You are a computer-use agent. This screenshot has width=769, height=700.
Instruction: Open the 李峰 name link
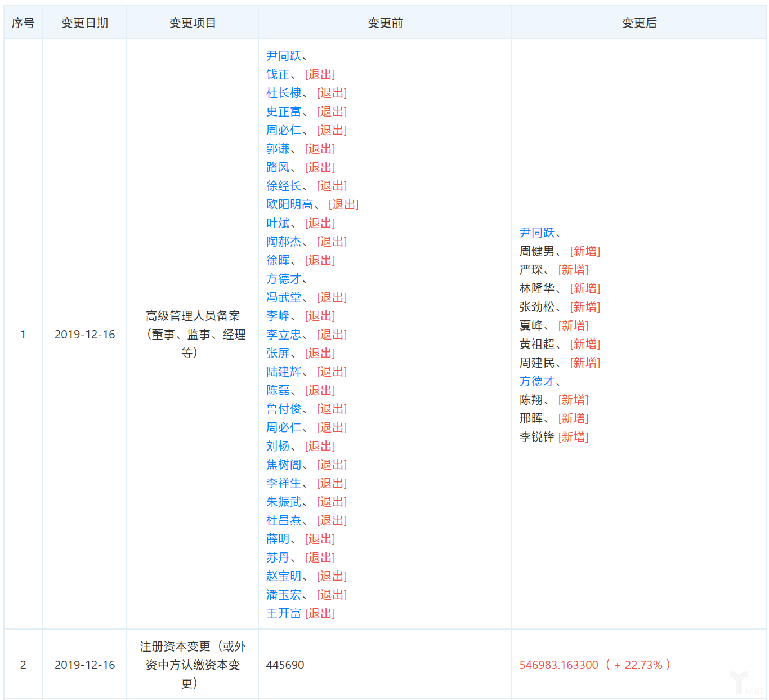(x=278, y=316)
